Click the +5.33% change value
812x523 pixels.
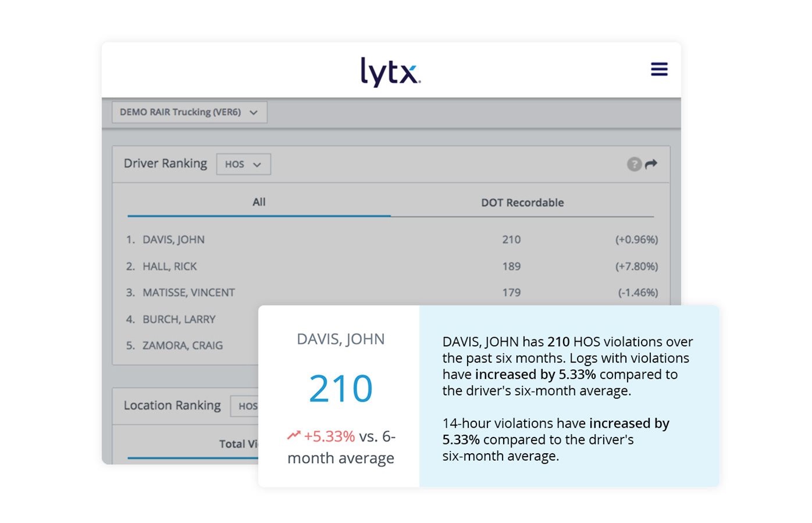pyautogui.click(x=329, y=436)
